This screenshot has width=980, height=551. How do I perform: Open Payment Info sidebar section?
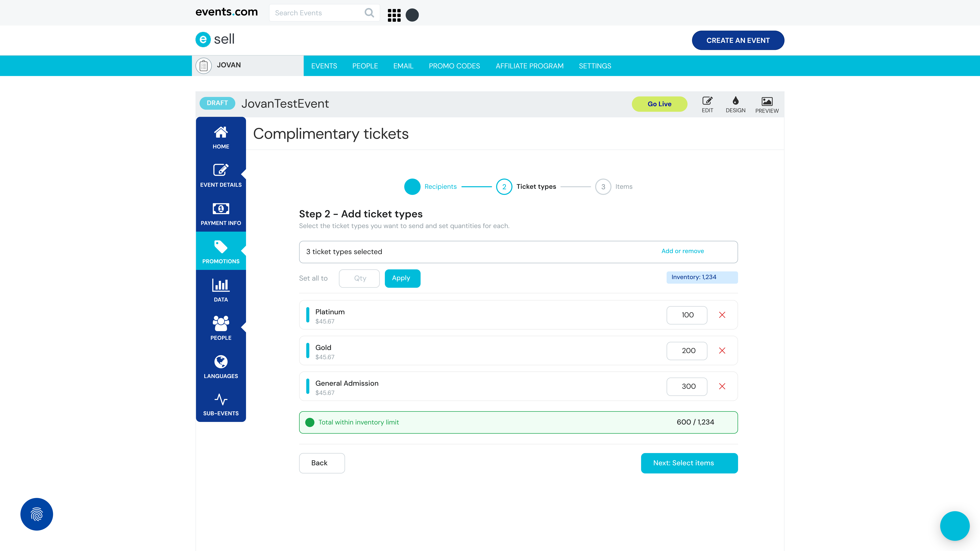221,214
